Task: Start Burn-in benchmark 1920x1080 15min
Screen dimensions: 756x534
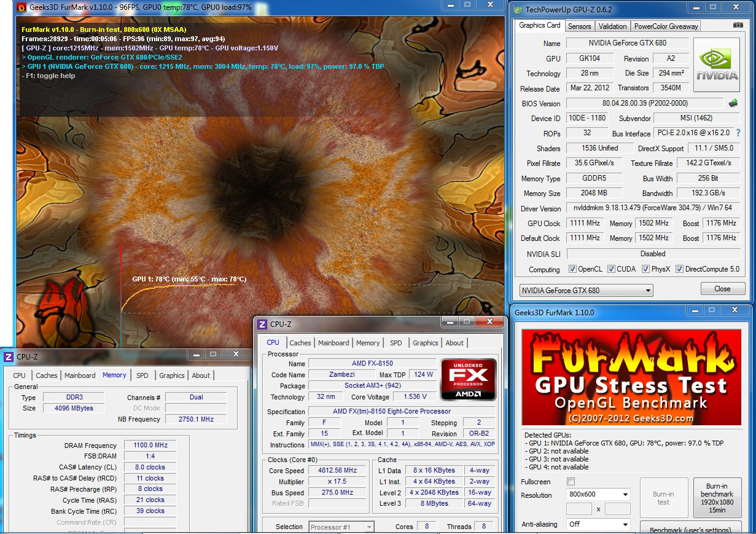Action: (x=717, y=498)
